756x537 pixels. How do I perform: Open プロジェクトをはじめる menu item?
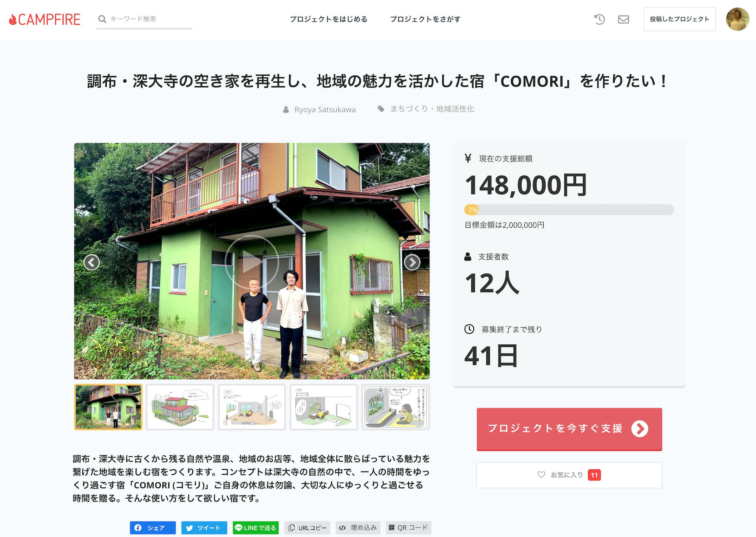(x=328, y=19)
